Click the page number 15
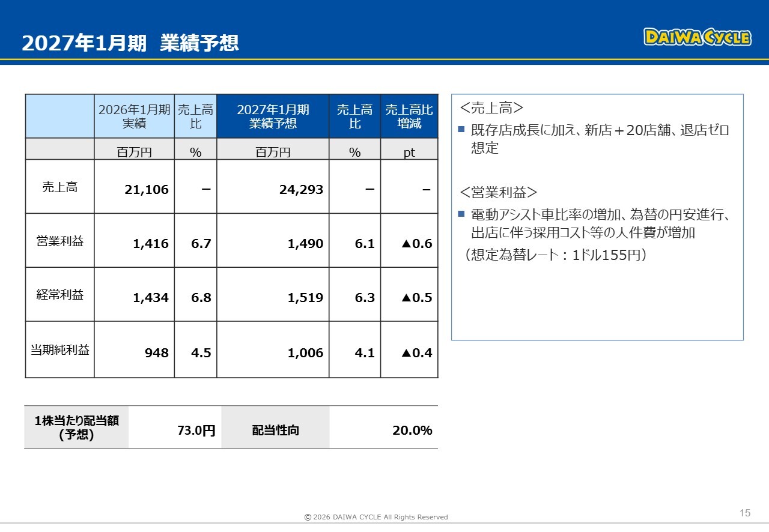The width and height of the screenshot is (769, 532). point(744,513)
